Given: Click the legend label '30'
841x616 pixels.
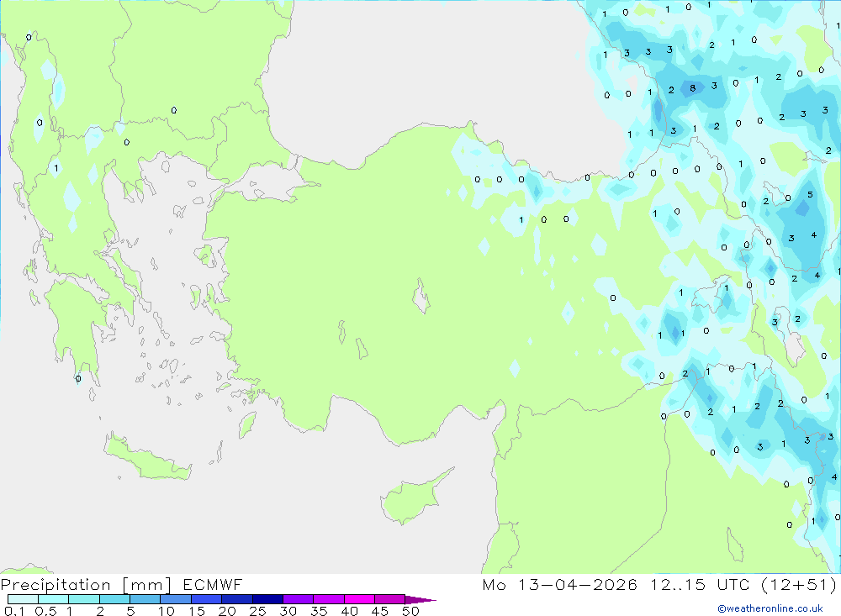Looking at the screenshot, I should (x=288, y=611).
